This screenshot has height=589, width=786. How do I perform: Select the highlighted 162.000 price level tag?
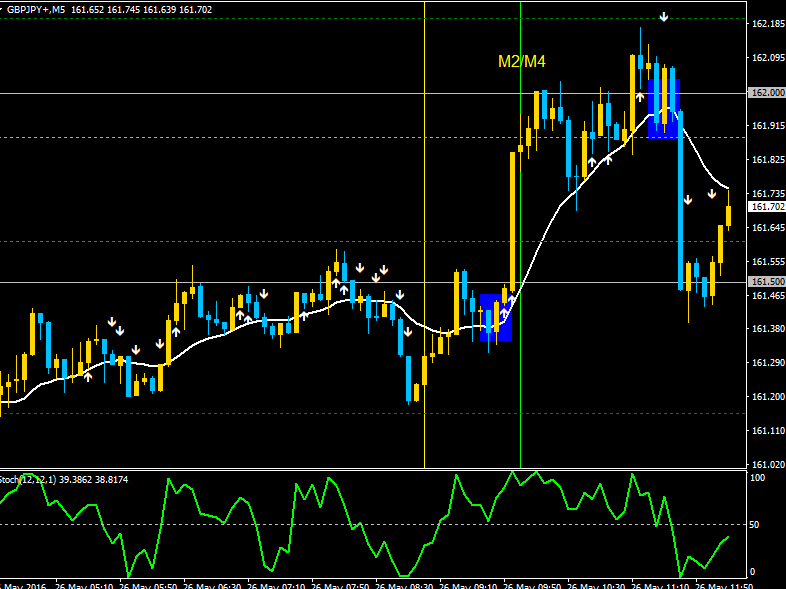766,93
